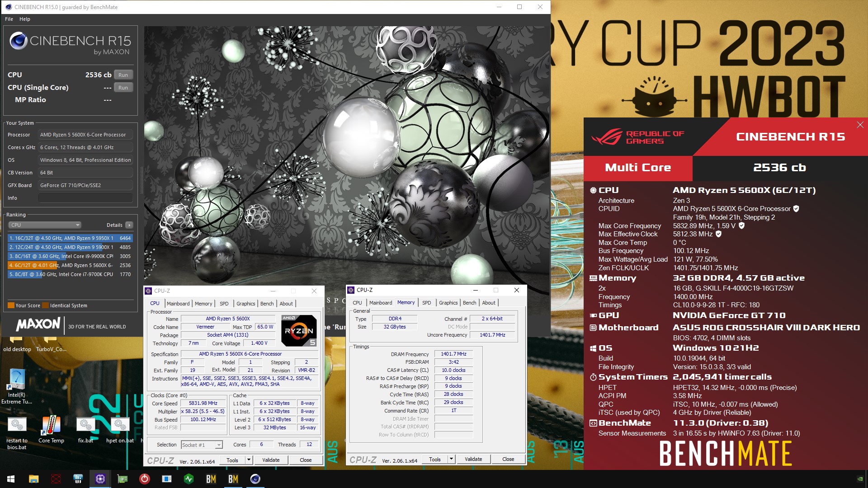868x488 pixels.
Task: Click Tools button in left CPU-Z
Action: pos(232,460)
